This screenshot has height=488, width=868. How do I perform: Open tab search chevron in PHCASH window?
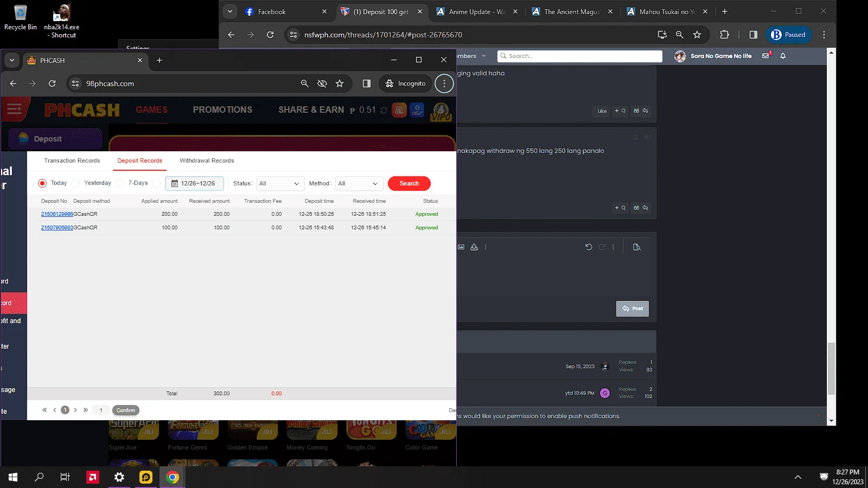(x=12, y=60)
